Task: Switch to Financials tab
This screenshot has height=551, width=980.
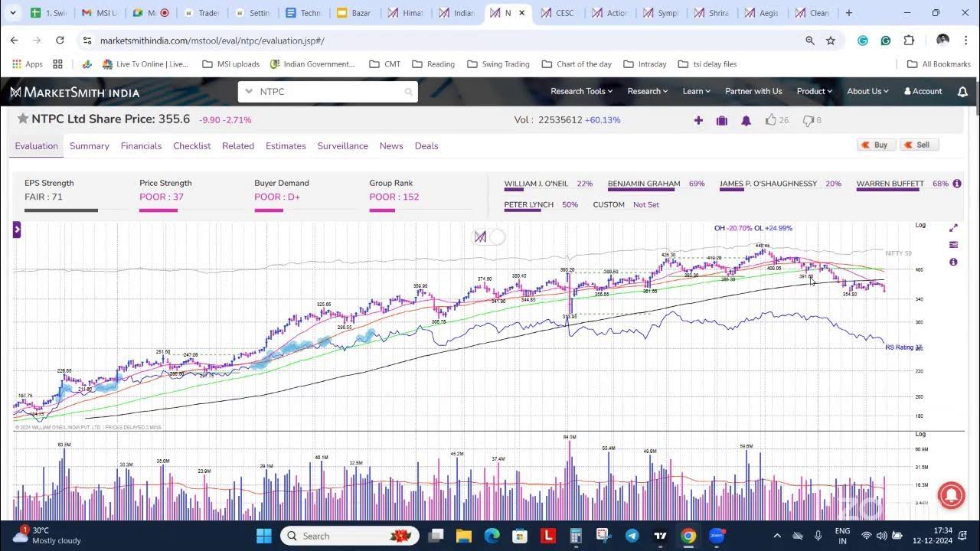Action: (x=141, y=146)
